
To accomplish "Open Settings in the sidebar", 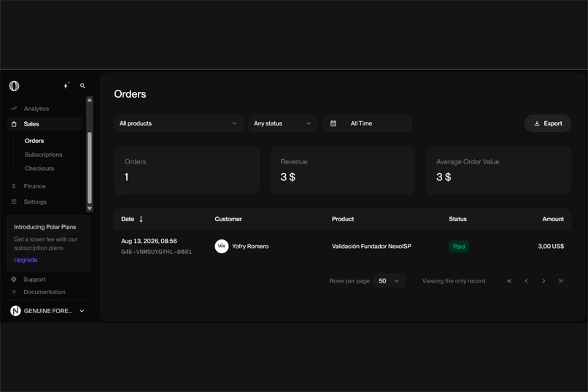I will pos(35,201).
